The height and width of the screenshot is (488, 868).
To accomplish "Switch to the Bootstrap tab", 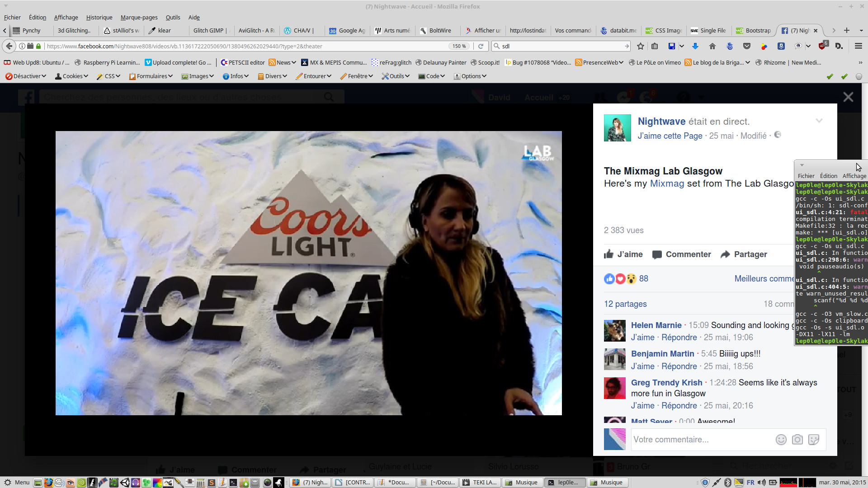I will 753,30.
